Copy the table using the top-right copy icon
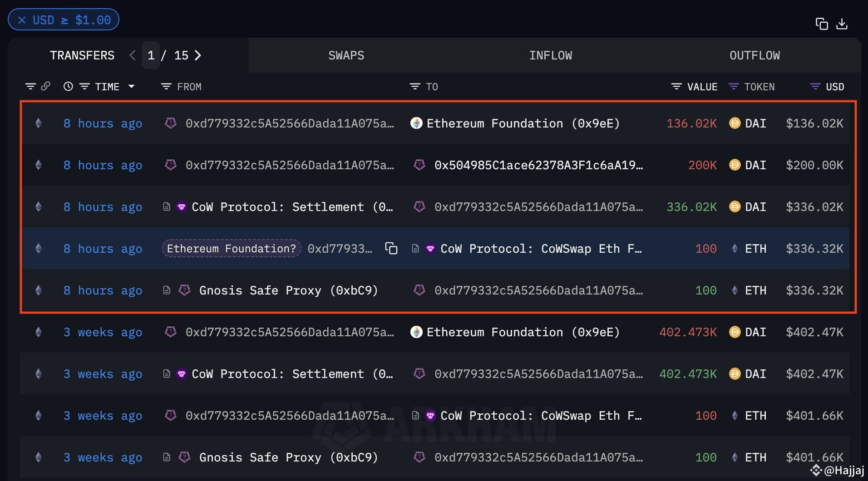Image resolution: width=868 pixels, height=481 pixels. click(822, 24)
